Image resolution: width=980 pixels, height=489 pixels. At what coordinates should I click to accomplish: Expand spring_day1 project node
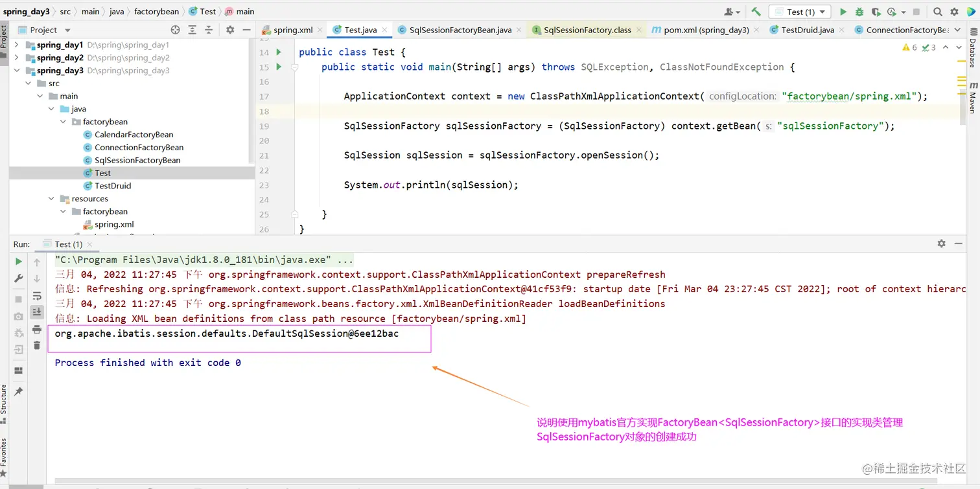(16, 45)
